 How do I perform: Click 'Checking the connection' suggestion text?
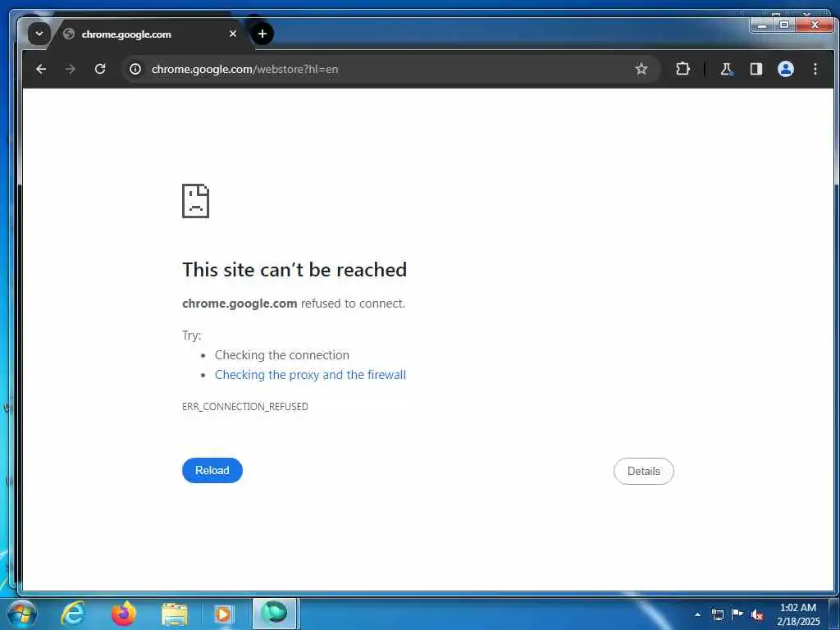click(x=282, y=355)
